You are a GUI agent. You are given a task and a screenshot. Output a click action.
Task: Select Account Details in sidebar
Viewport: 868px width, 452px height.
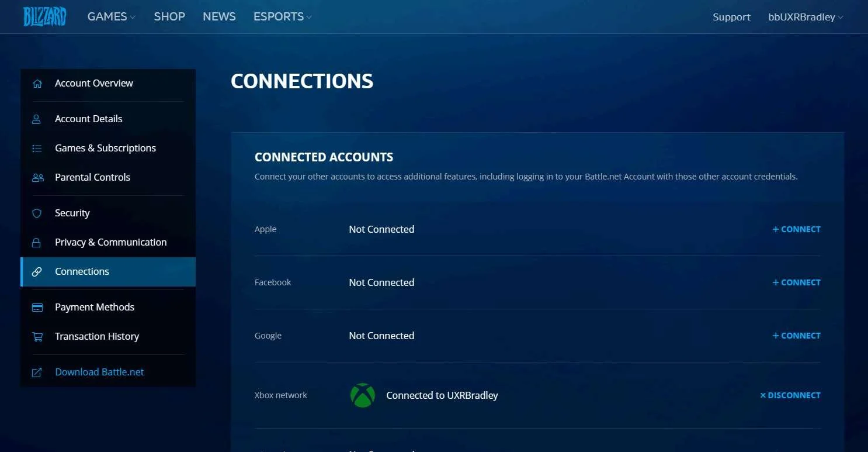[108, 119]
